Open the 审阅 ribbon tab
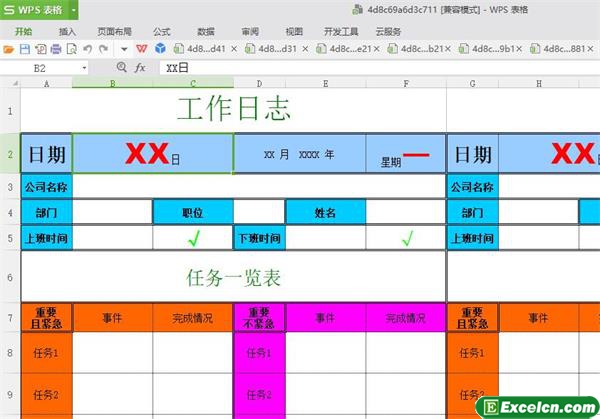 tap(250, 32)
